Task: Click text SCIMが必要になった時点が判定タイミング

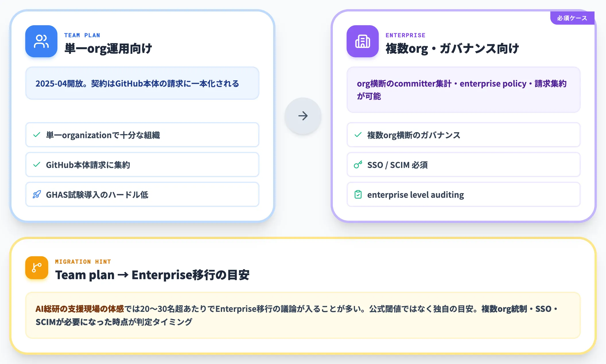Action: 114,322
